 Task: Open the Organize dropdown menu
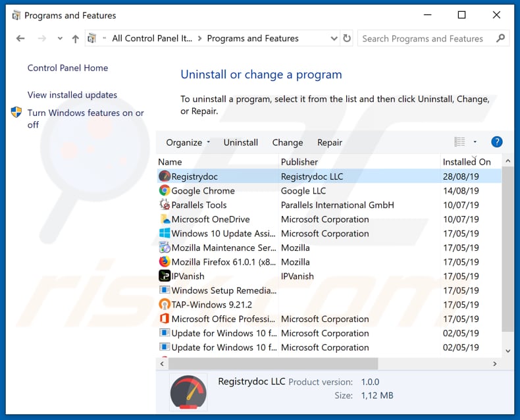click(188, 142)
